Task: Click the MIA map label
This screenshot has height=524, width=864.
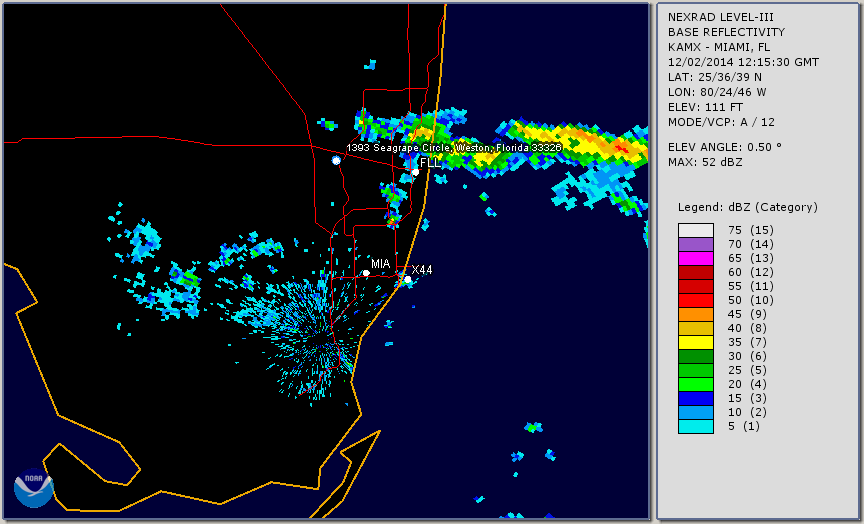Action: [381, 264]
